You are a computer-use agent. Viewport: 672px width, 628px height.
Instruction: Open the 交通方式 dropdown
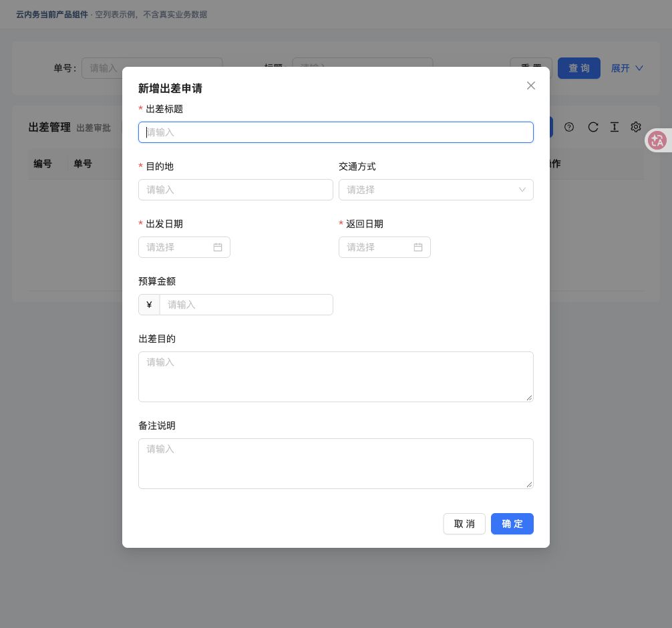(x=436, y=190)
